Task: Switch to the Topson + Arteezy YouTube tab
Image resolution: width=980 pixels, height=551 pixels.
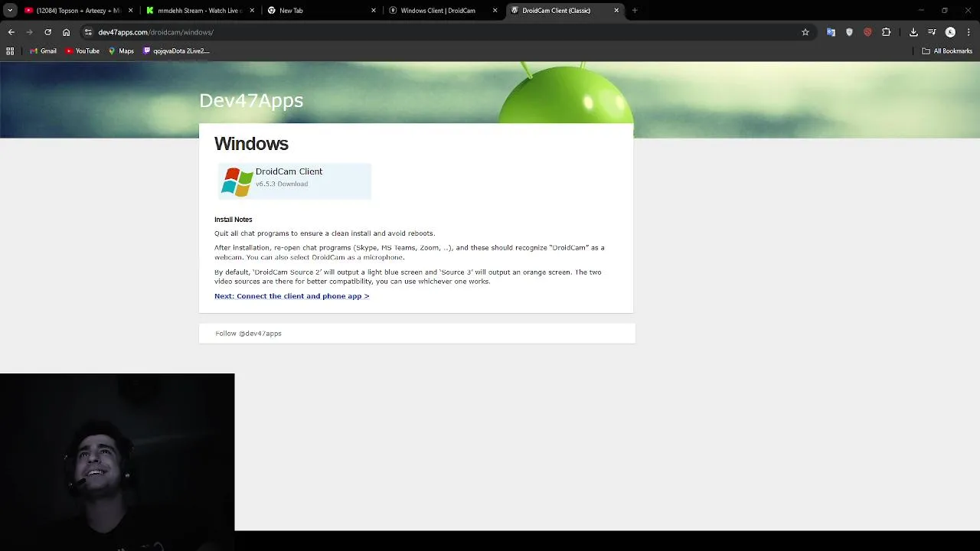Action: 78,11
